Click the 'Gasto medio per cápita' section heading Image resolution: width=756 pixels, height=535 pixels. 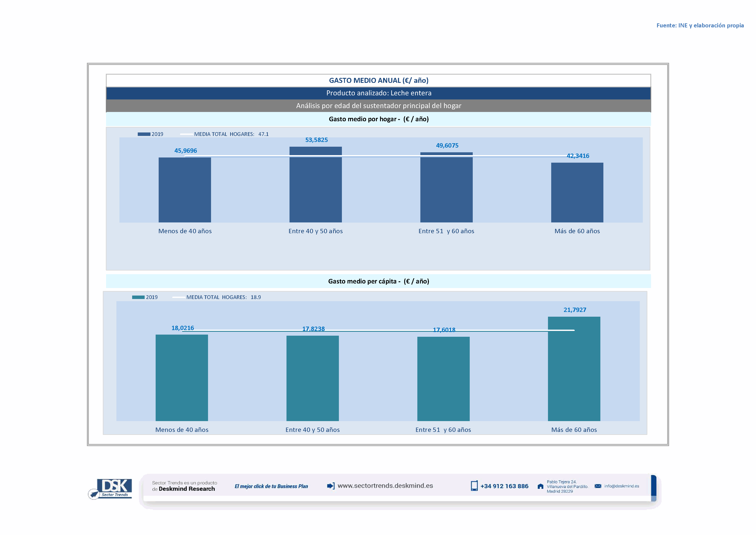[378, 281]
